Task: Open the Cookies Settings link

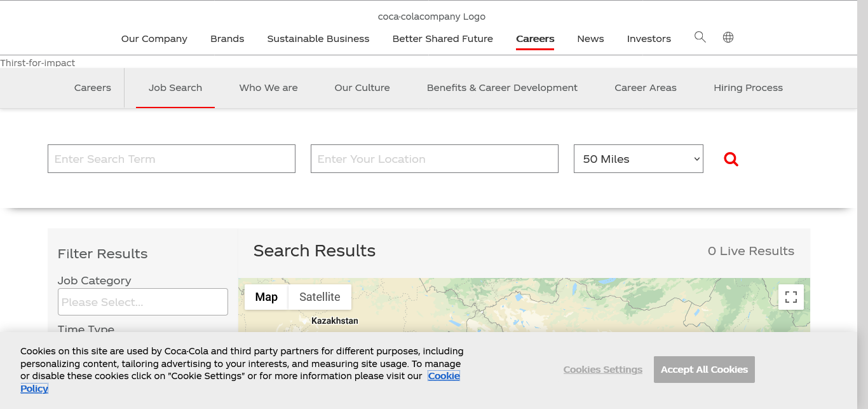Action: click(x=602, y=370)
